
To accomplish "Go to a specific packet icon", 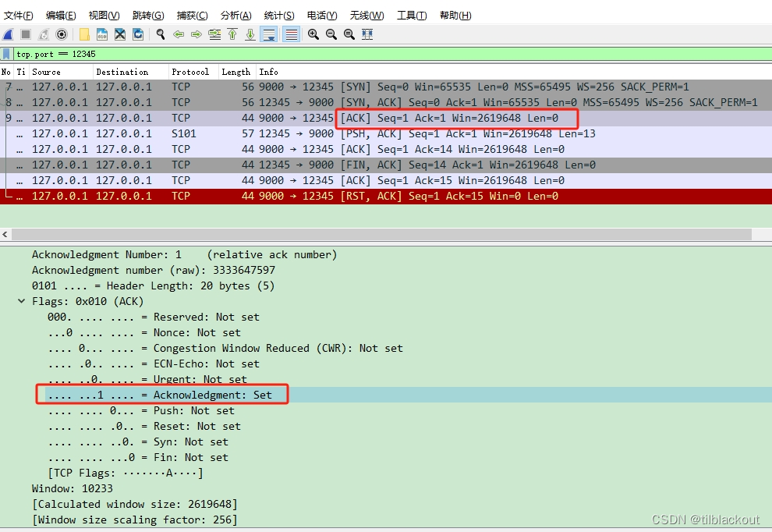I will pyautogui.click(x=214, y=34).
